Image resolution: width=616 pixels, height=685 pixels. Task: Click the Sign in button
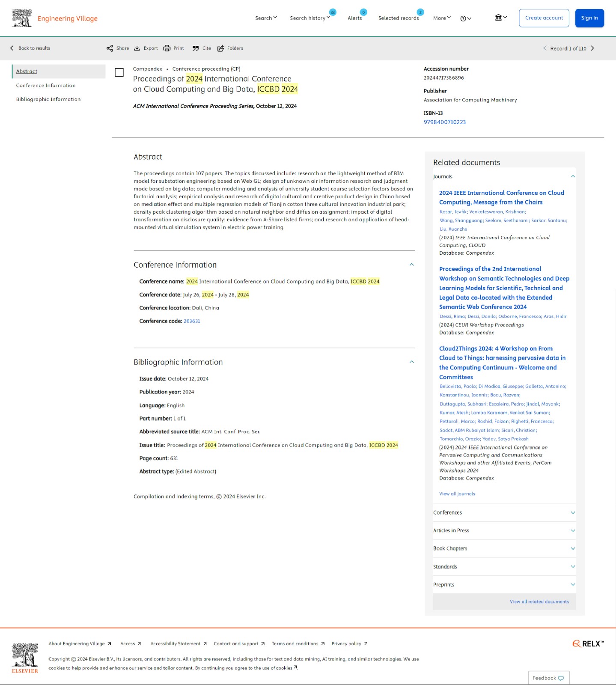pyautogui.click(x=589, y=18)
